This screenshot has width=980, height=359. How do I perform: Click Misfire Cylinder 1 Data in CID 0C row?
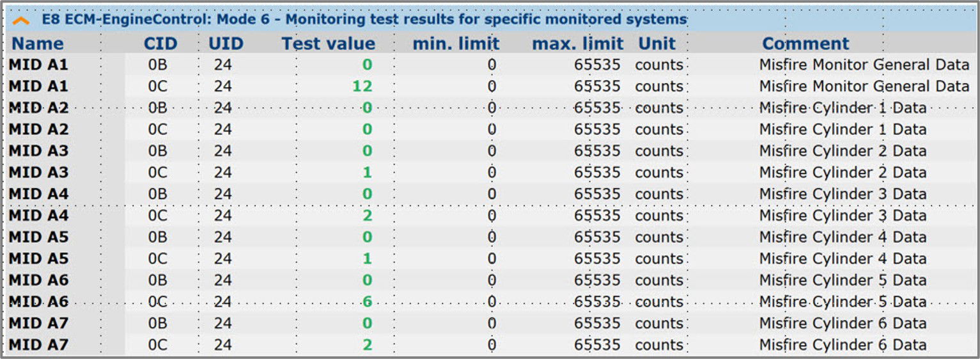[843, 129]
